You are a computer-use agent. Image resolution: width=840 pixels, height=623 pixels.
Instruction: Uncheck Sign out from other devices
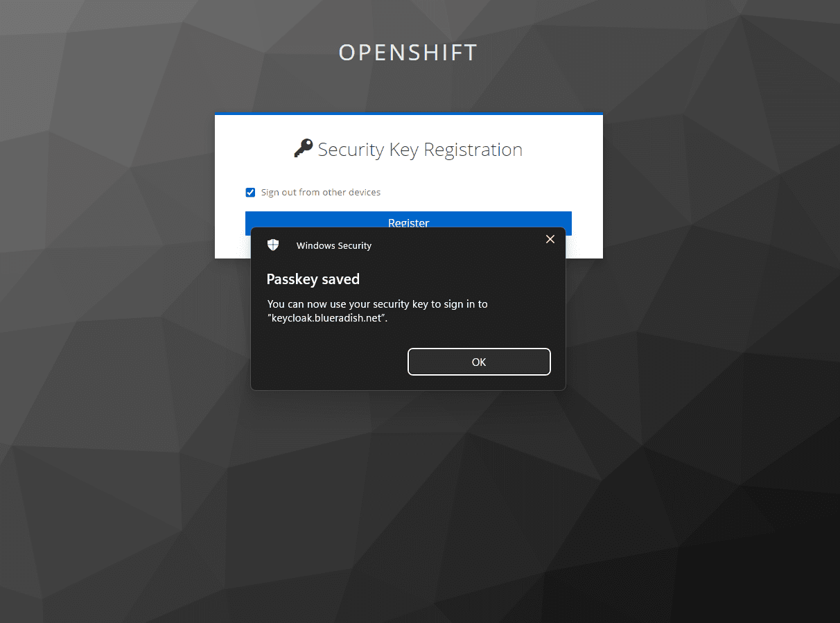pyautogui.click(x=251, y=193)
